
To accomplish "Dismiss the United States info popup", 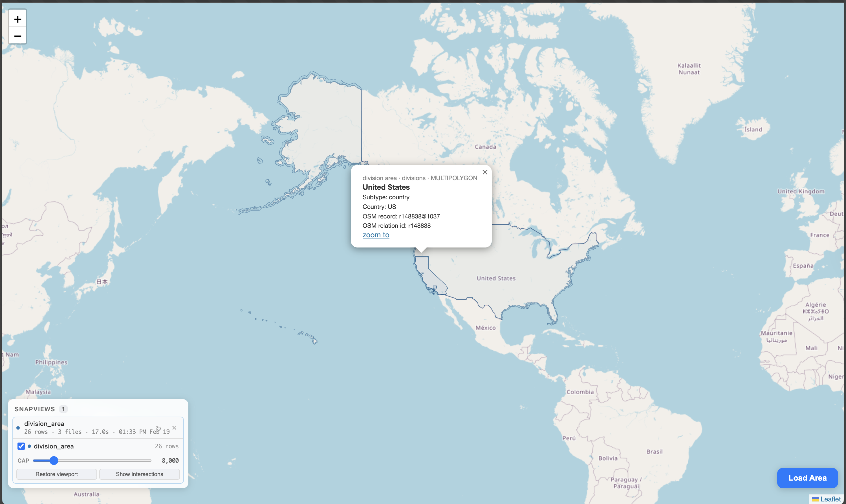I will pos(485,172).
